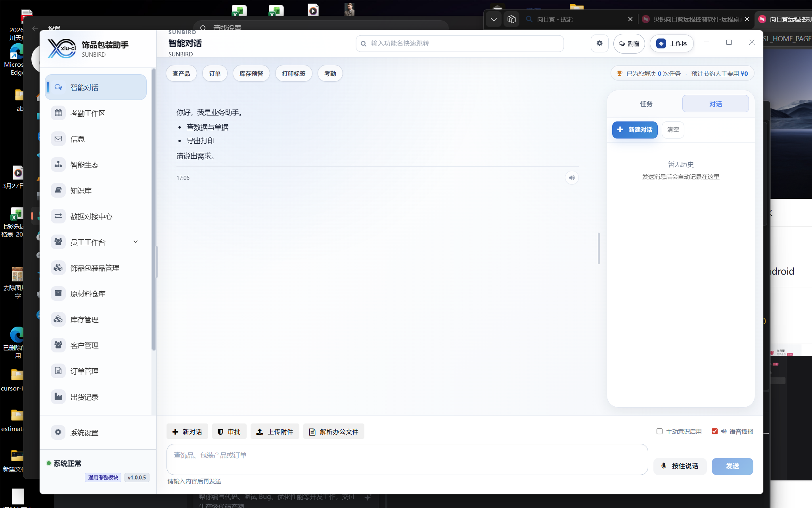
Task: Open the 知识库 book icon
Action: pyautogui.click(x=58, y=190)
